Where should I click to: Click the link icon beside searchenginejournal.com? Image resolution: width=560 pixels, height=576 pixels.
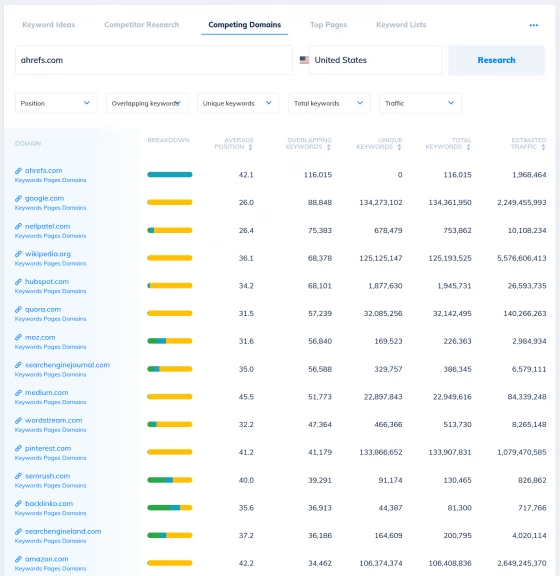pos(18,365)
